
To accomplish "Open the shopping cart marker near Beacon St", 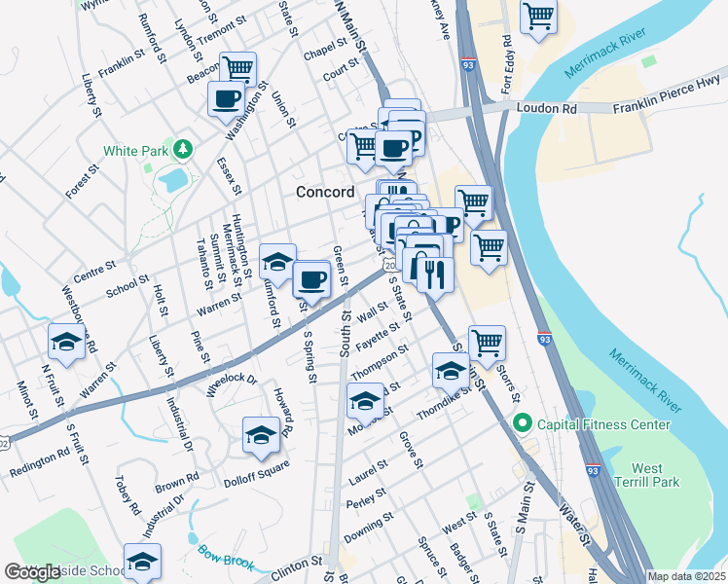I will 238,68.
